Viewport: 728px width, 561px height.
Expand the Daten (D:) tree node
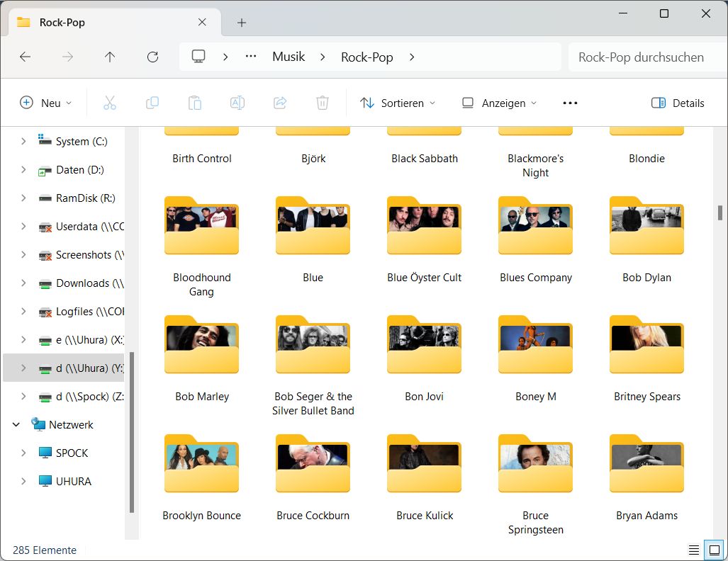pyautogui.click(x=23, y=170)
